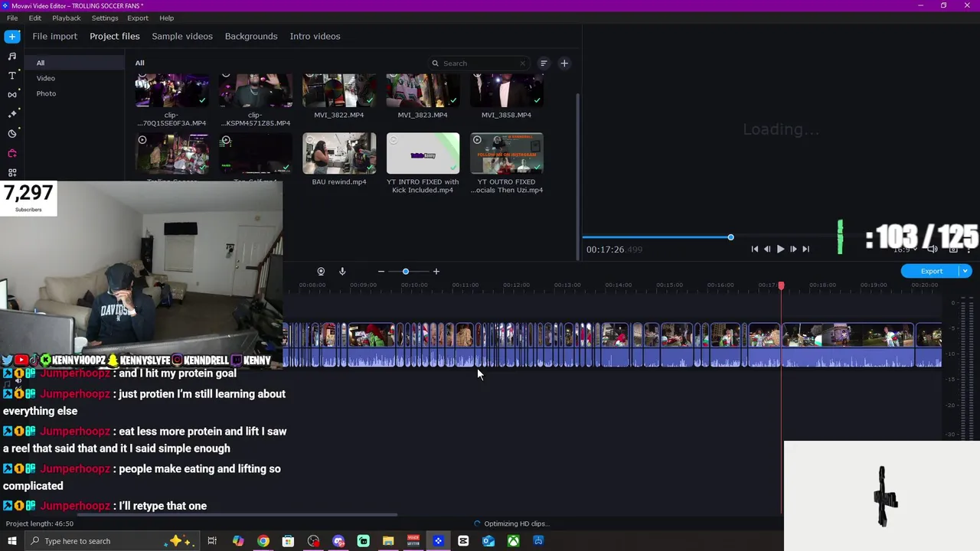Select the MVI_3822.MP4 thumbnail
980x551 pixels.
339,90
